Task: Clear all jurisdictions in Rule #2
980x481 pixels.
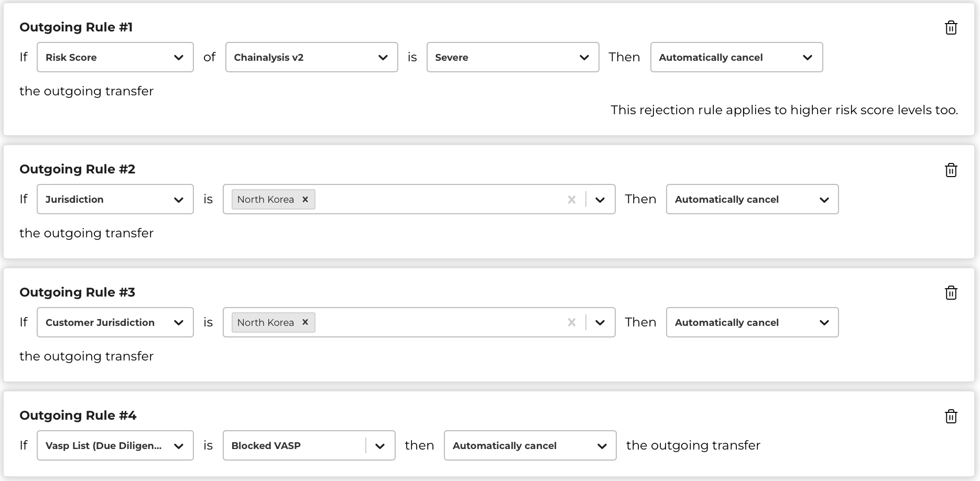Action: tap(571, 200)
